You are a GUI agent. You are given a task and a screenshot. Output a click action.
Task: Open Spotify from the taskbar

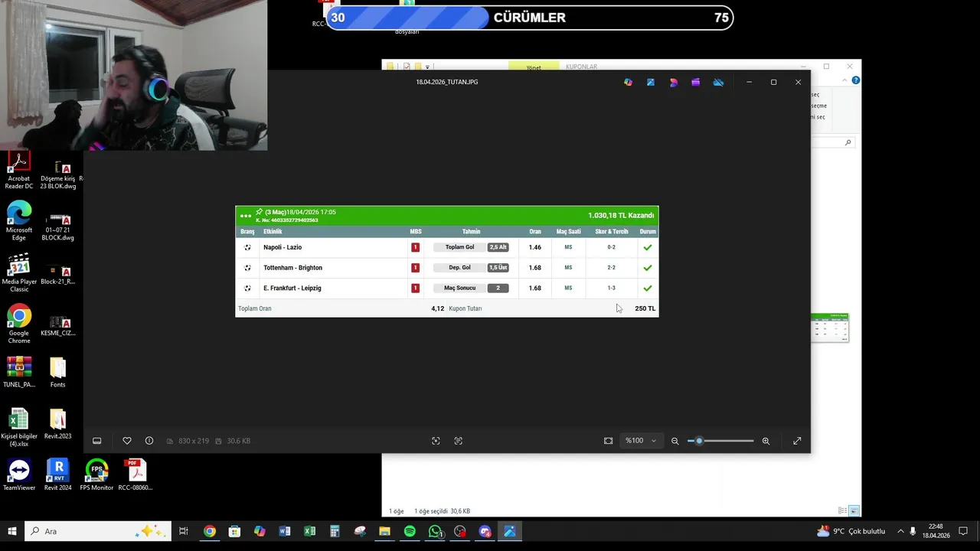[410, 531]
